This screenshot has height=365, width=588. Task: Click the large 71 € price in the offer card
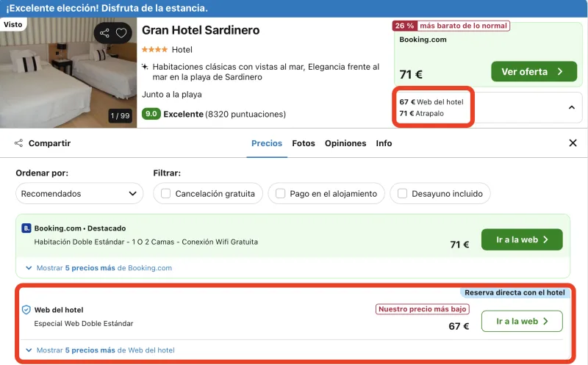coord(411,74)
